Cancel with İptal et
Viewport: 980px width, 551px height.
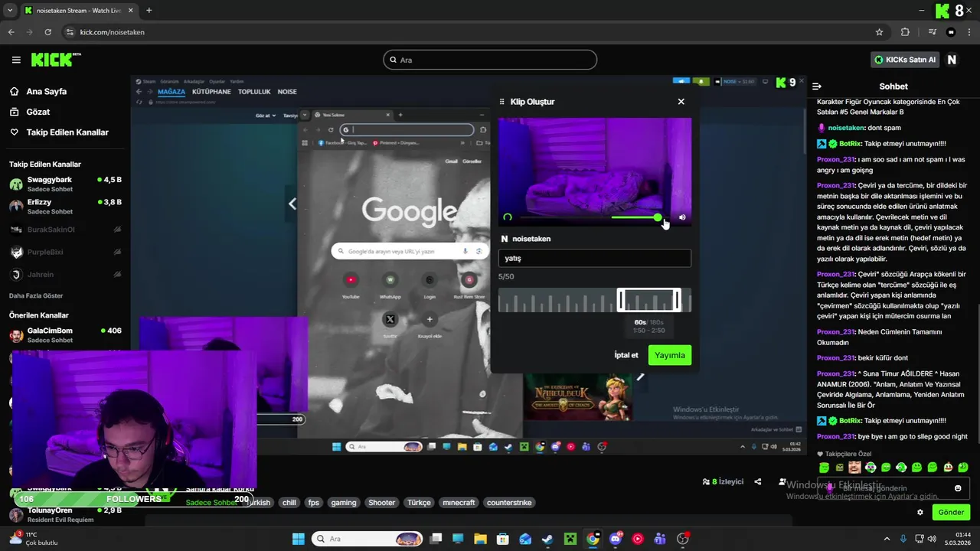[x=626, y=355]
